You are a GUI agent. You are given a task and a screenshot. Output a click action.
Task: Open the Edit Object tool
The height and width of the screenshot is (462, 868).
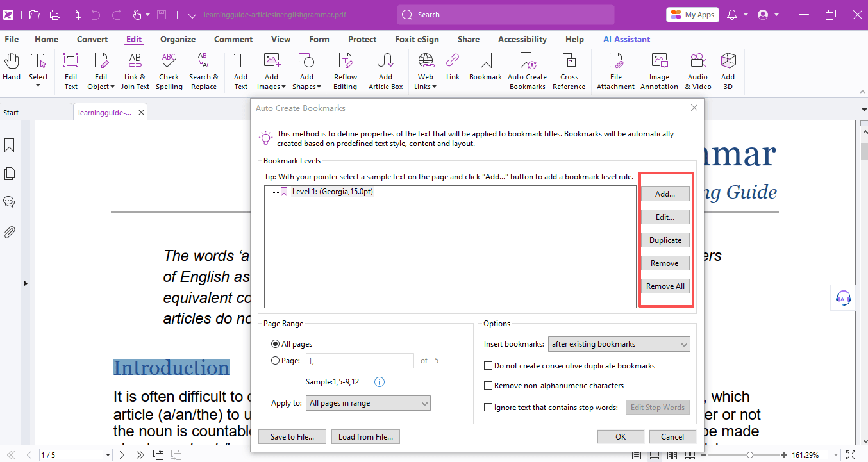point(101,71)
